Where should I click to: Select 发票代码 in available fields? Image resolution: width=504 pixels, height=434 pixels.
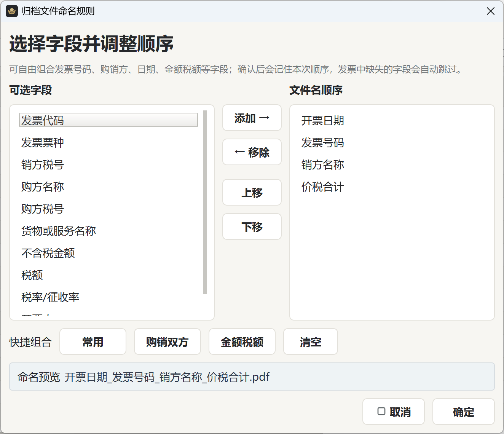click(108, 120)
